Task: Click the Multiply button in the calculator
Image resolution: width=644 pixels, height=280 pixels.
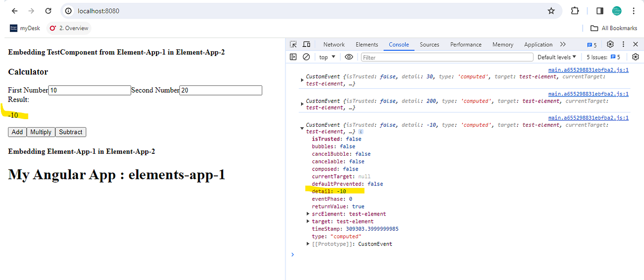Action: [x=41, y=132]
